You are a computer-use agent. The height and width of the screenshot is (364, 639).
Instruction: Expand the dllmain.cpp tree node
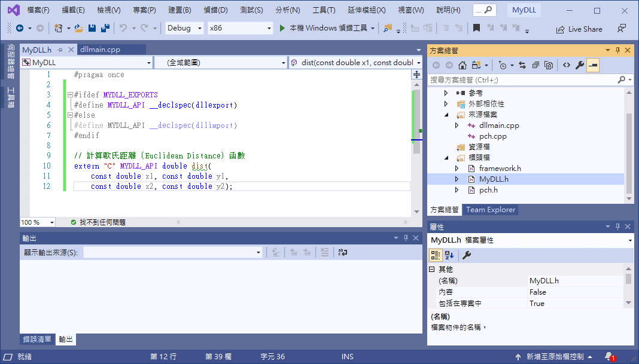coord(457,126)
